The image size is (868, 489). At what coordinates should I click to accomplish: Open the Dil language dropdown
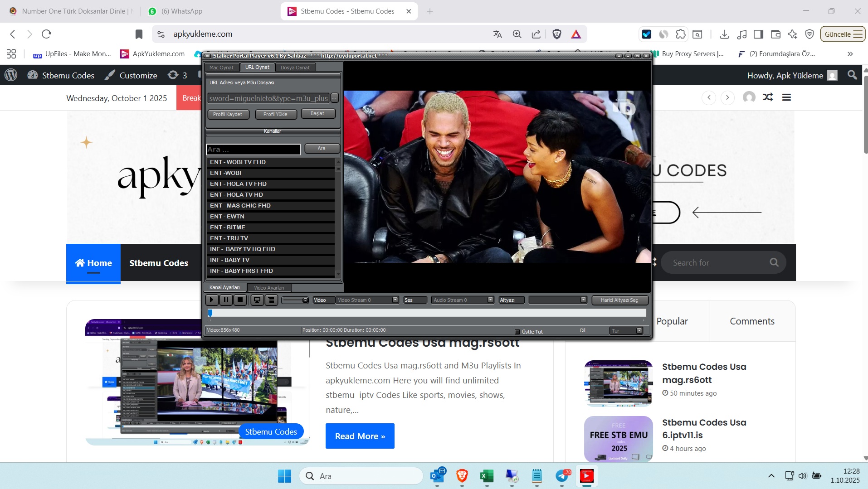(626, 331)
